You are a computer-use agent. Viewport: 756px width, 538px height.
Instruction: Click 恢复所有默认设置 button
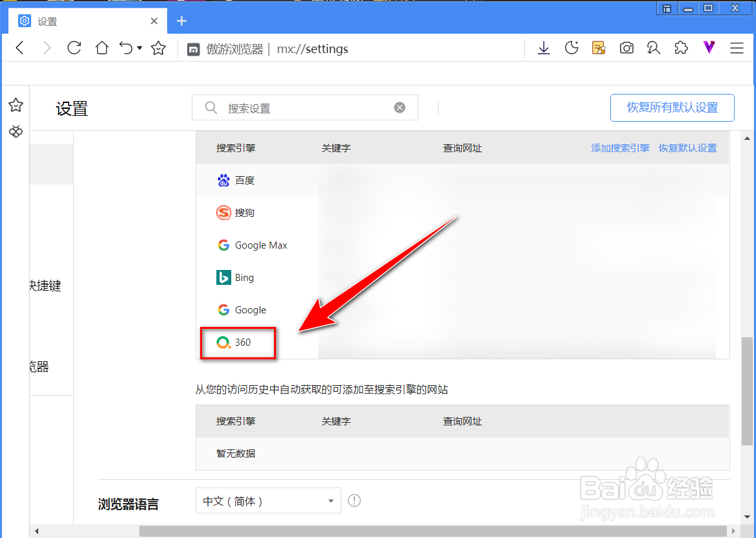pos(672,107)
